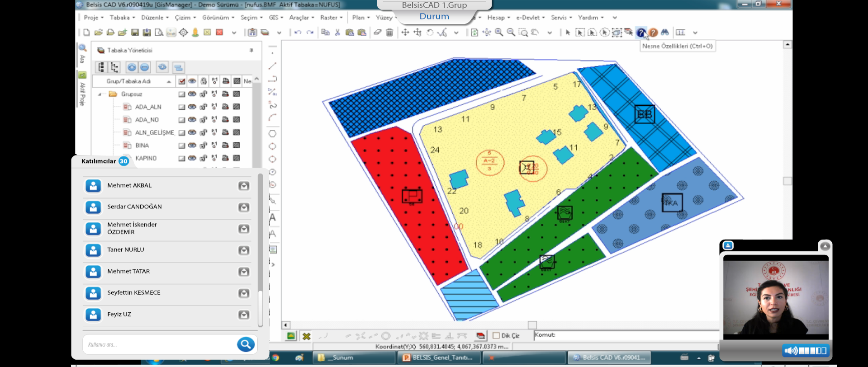The width and height of the screenshot is (868, 367).
Task: Open options dropdown for Feyiz UZ
Action: pyautogui.click(x=244, y=315)
